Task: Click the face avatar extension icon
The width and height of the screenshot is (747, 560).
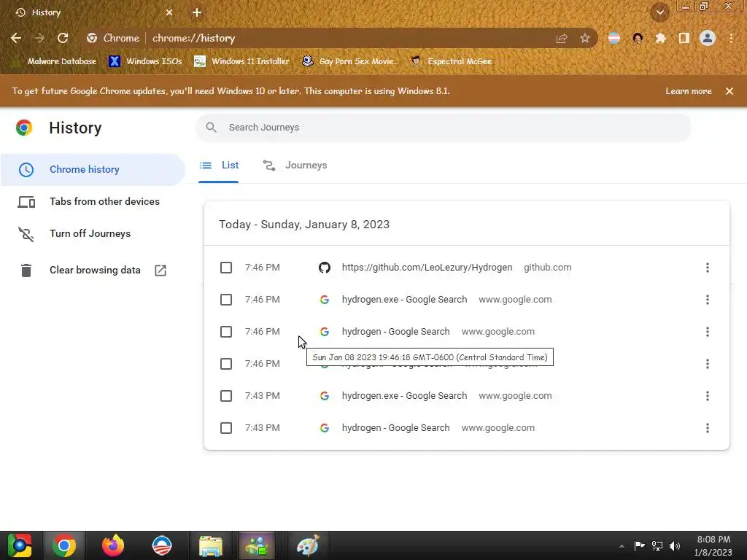Action: click(638, 38)
